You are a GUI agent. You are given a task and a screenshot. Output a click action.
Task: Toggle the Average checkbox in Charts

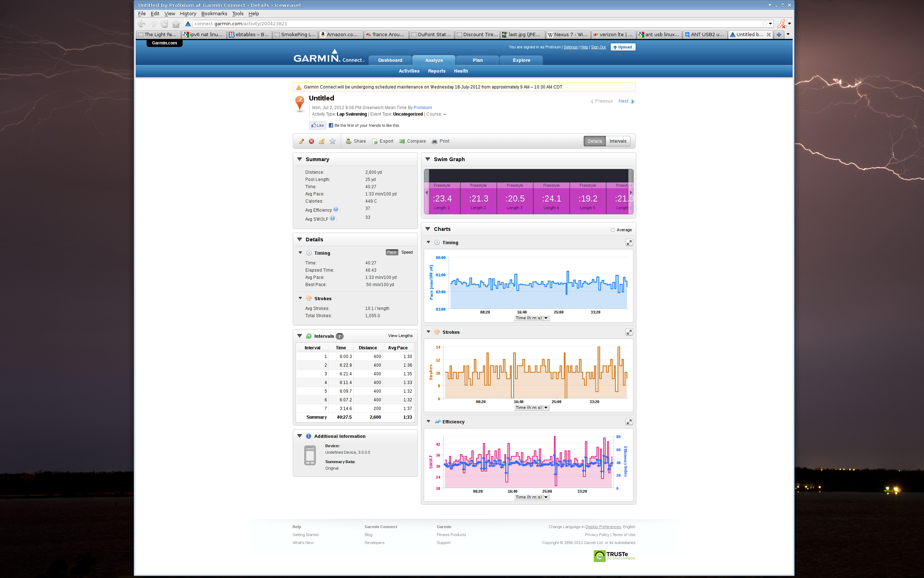(613, 230)
